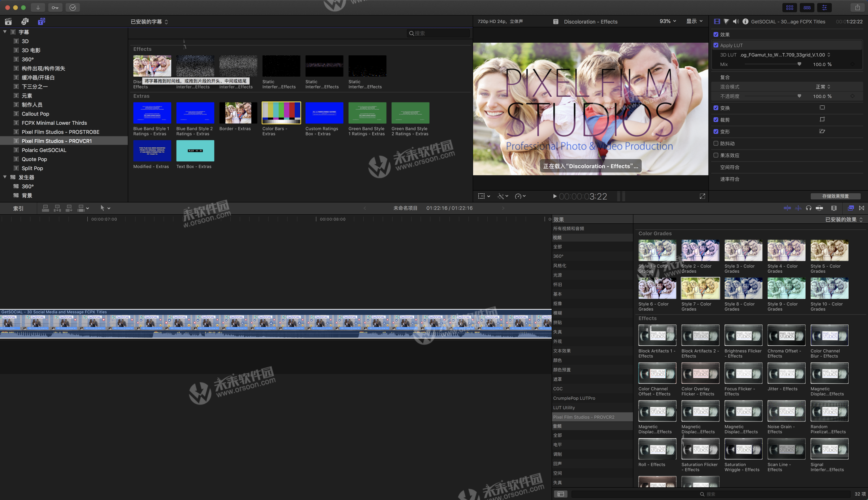
Task: Click the 存储效果预置 button
Action: coord(835,196)
